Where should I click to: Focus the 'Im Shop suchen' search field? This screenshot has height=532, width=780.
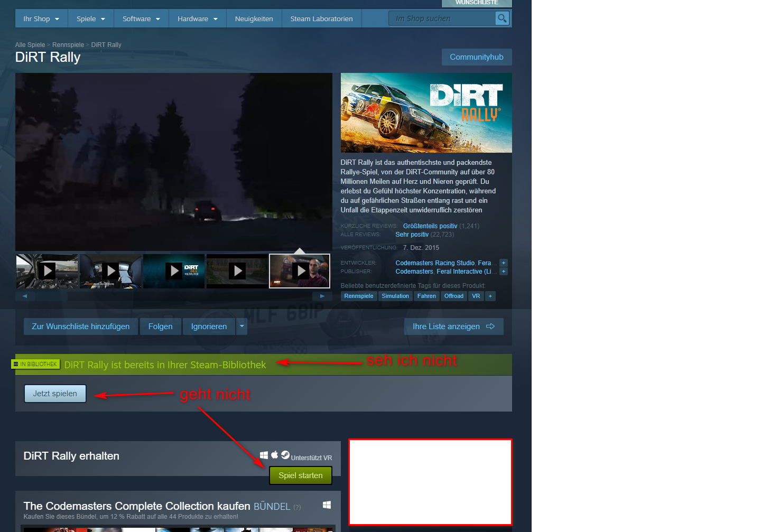pyautogui.click(x=442, y=18)
